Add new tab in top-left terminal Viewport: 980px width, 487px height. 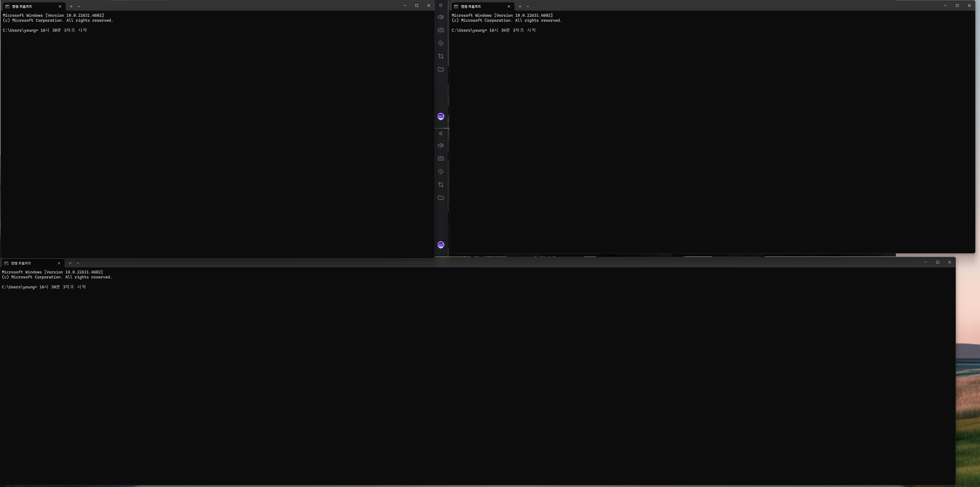tap(71, 7)
